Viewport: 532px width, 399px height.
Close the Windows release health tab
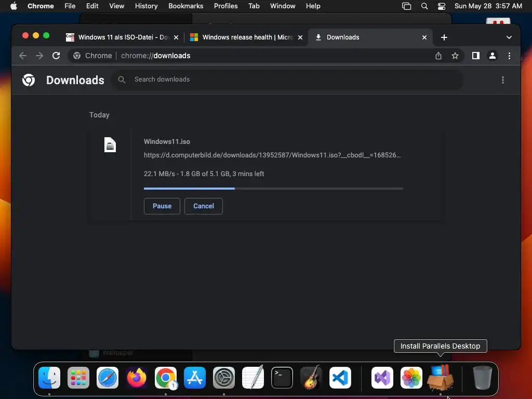300,37
